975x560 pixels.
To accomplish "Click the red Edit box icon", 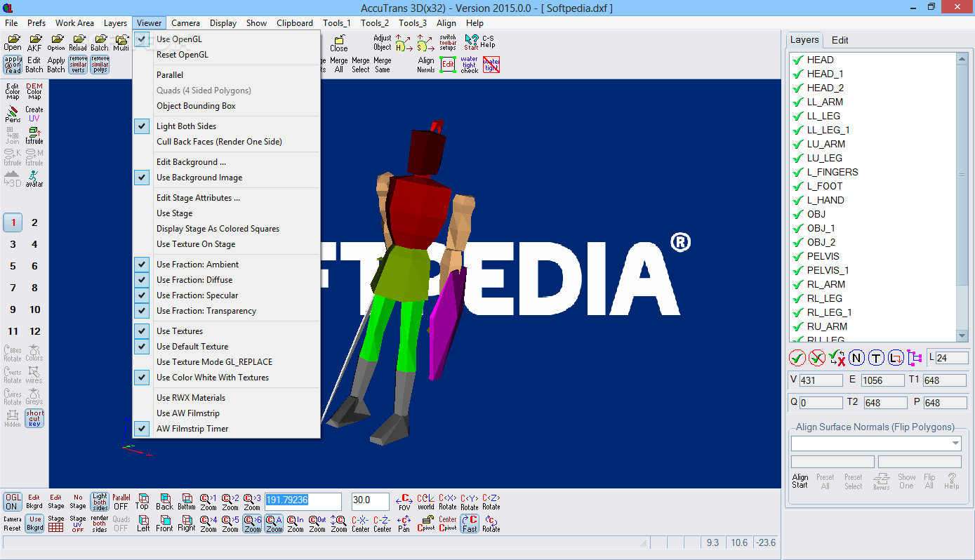I will (x=448, y=65).
